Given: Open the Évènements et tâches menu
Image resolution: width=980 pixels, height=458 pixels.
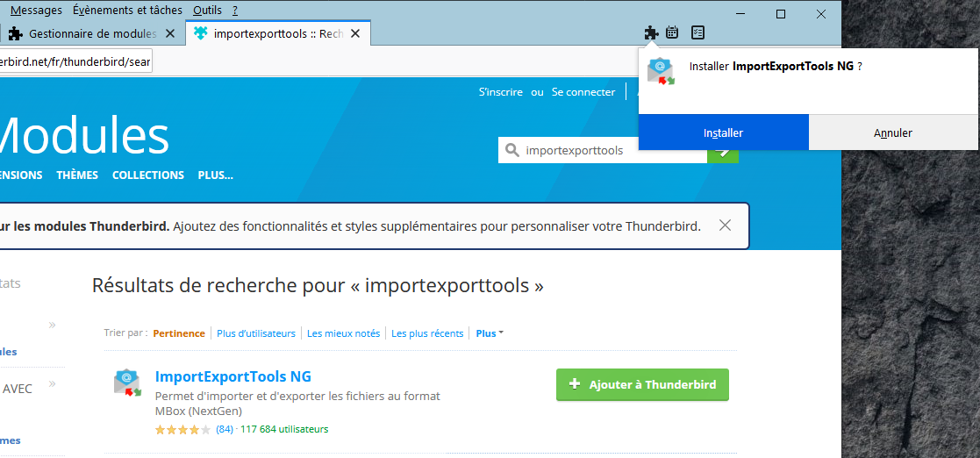Looking at the screenshot, I should pyautogui.click(x=127, y=10).
